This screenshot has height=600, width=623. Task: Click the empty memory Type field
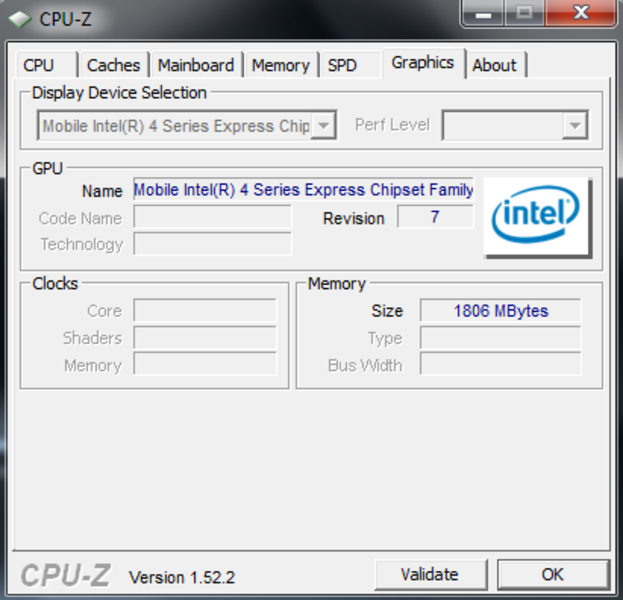click(x=501, y=338)
